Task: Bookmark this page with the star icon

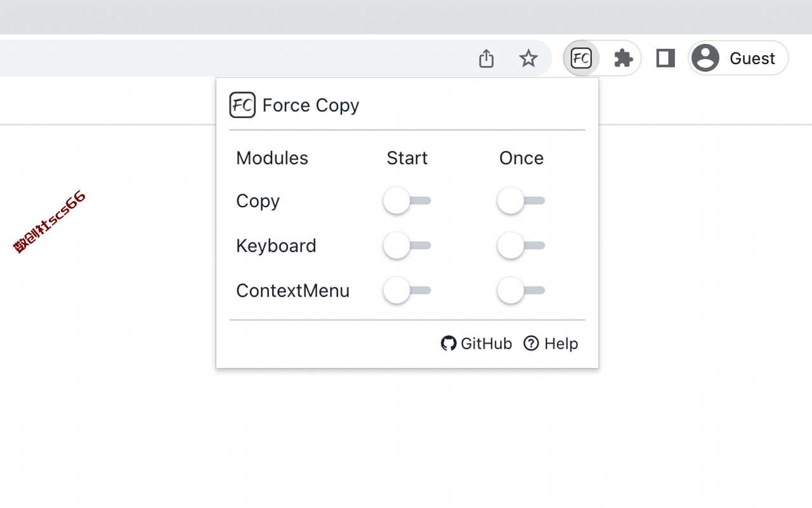Action: tap(528, 58)
